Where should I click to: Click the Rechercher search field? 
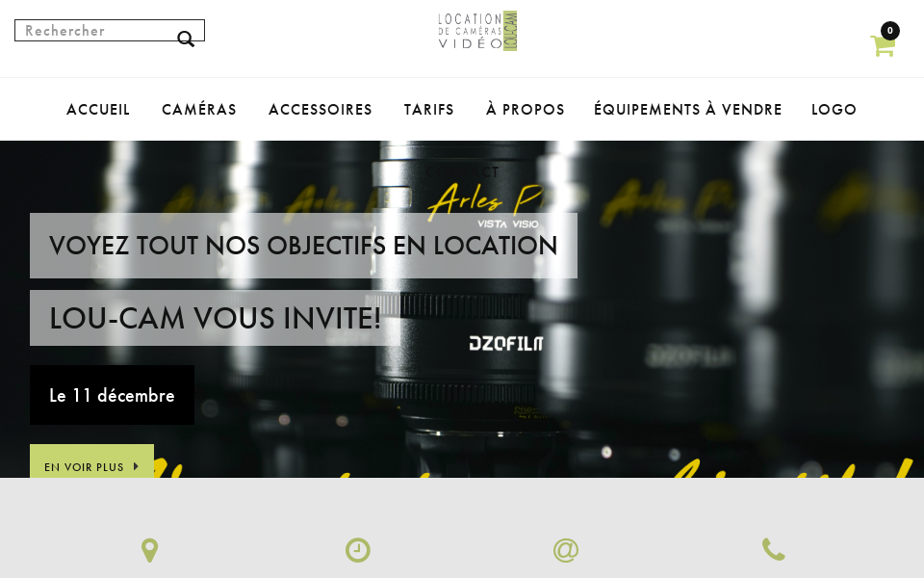pyautogui.click(x=110, y=31)
